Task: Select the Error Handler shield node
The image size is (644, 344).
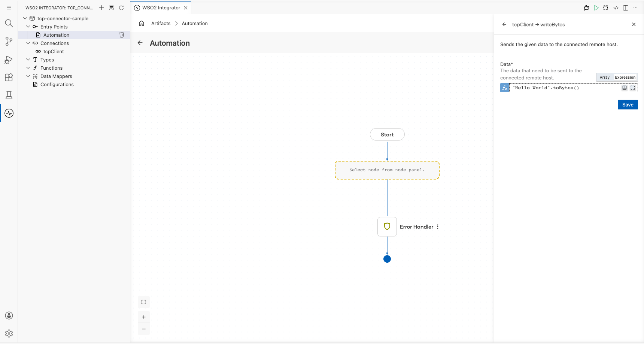Action: click(x=387, y=227)
